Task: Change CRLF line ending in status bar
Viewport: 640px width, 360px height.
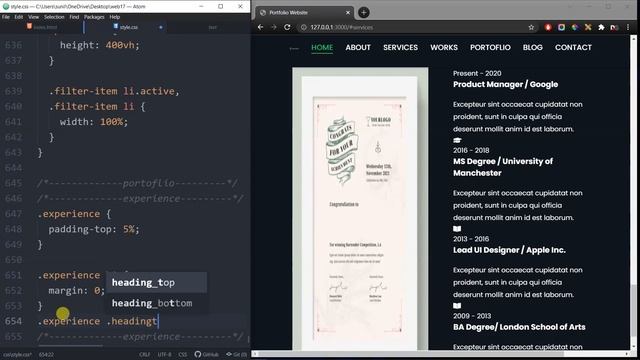Action: tap(144, 354)
